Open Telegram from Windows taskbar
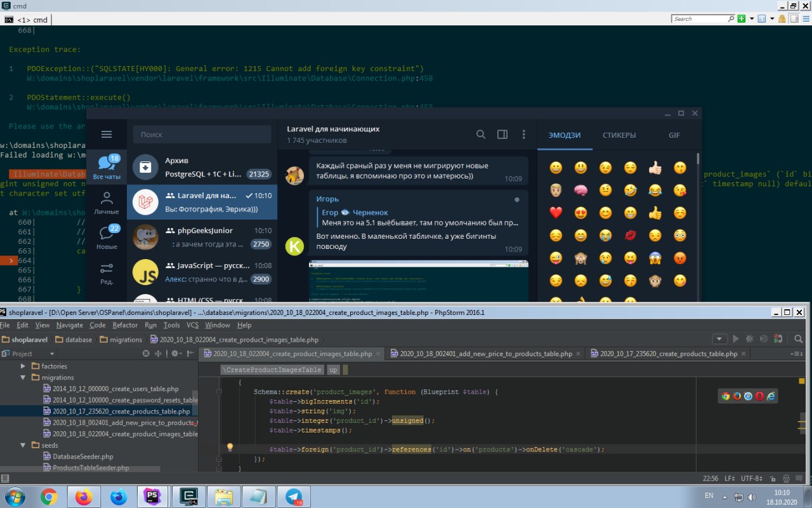Screen dimensions: 812x508 [x=292, y=497]
